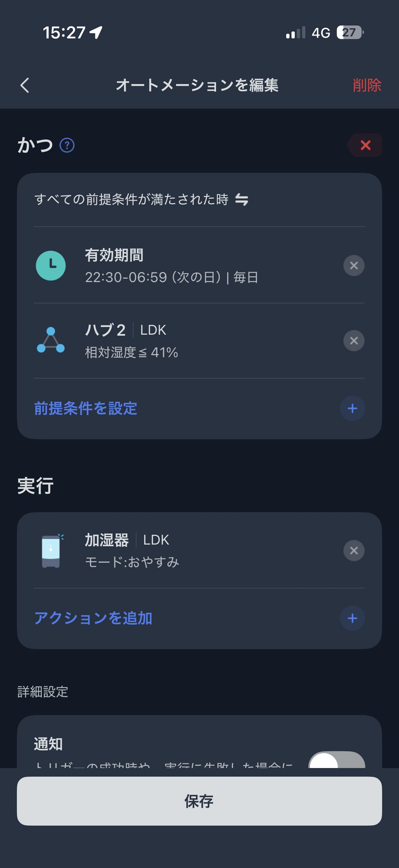The height and width of the screenshot is (868, 399).
Task: Open すべての前提条件が満たされた時 condition selector
Action: 131,200
